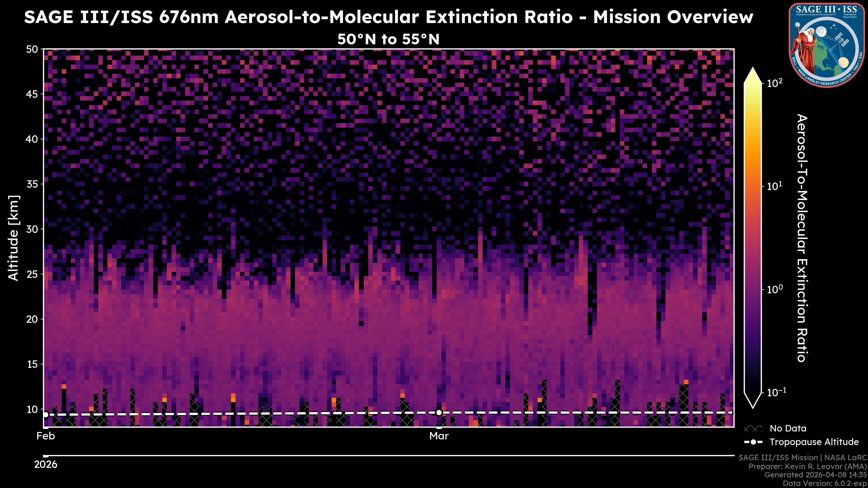Click the tropopause marker dot at Feb

(46, 415)
